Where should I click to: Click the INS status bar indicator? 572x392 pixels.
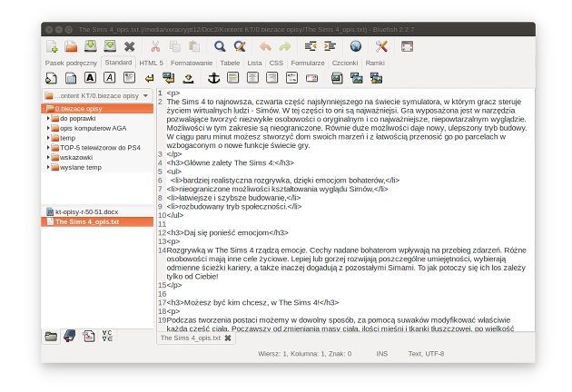tap(382, 354)
